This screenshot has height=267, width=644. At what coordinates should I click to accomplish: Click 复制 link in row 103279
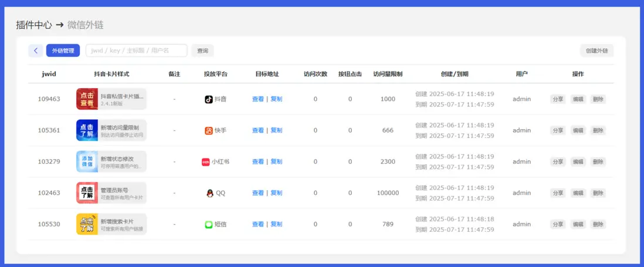pos(276,161)
